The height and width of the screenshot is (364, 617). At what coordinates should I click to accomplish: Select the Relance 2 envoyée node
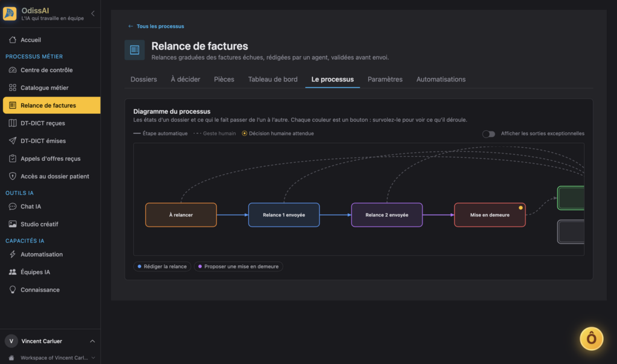click(387, 215)
